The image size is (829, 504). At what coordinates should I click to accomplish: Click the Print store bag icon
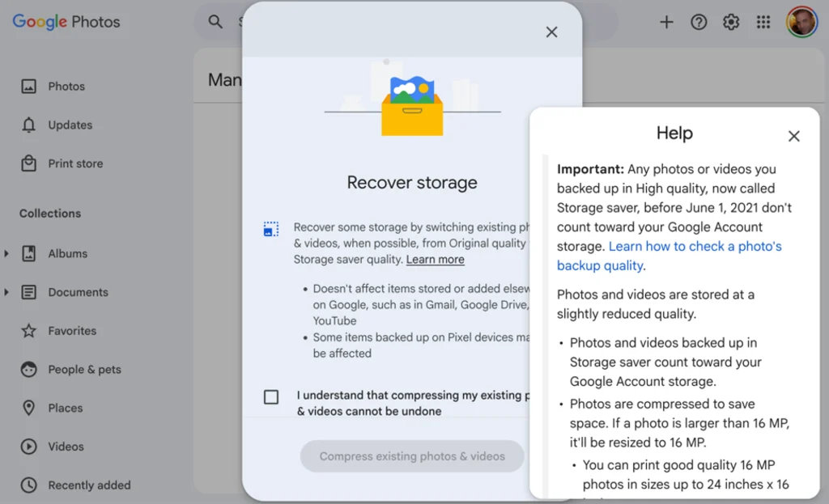point(29,163)
